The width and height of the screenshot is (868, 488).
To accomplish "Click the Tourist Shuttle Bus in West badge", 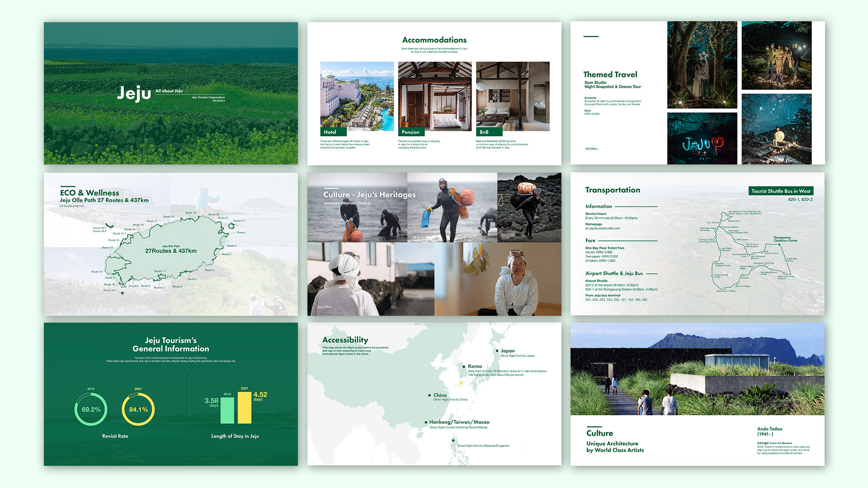I will tap(780, 191).
